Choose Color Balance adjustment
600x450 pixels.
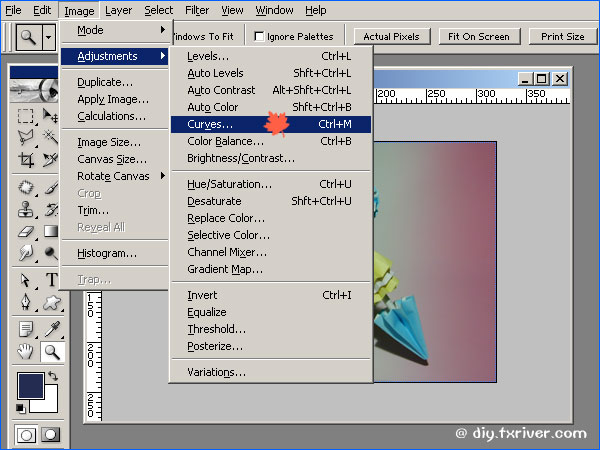(271, 141)
